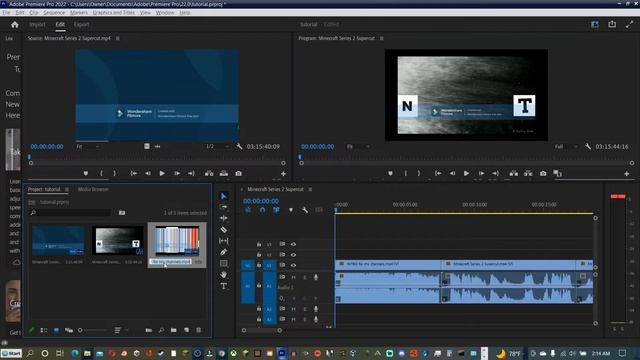Maximize video output full screen icon

point(629,24)
